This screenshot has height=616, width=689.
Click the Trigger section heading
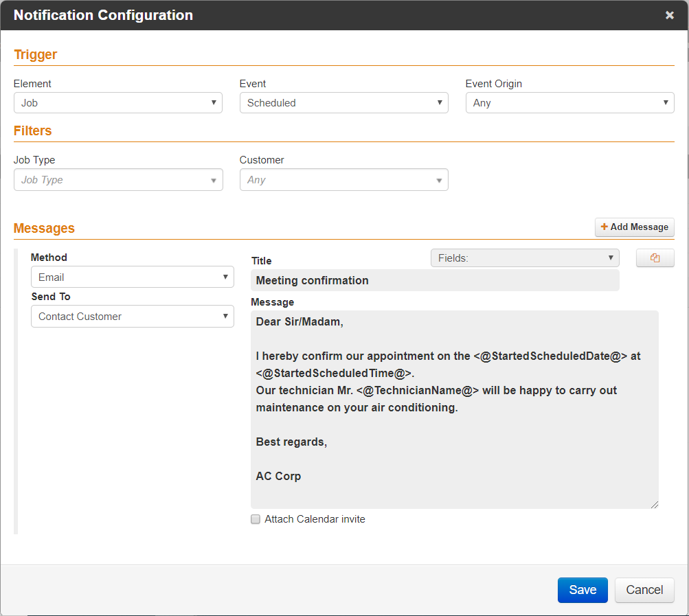35,55
